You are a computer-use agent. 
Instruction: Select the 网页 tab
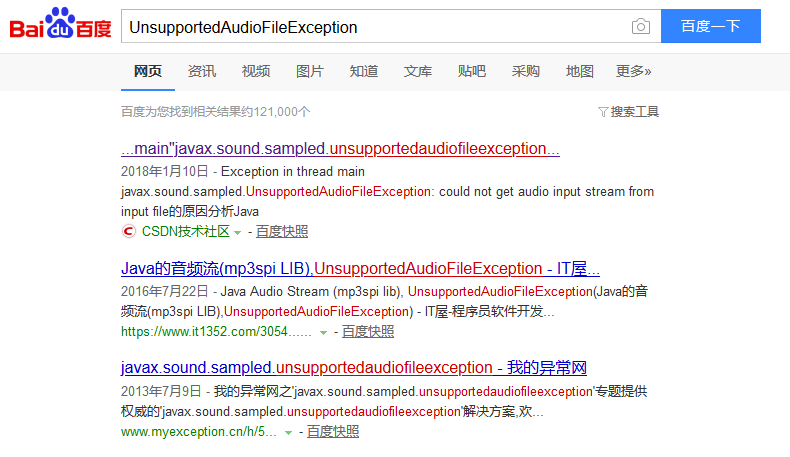[x=148, y=72]
